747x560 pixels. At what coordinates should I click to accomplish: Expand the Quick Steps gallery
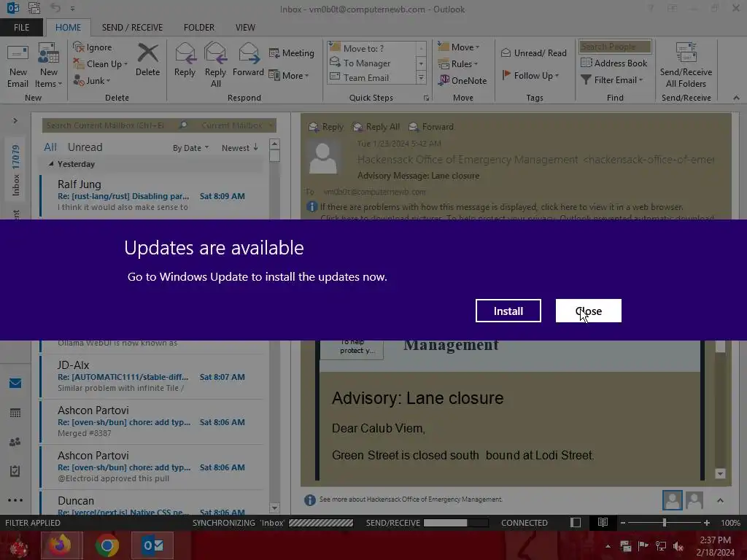421,77
